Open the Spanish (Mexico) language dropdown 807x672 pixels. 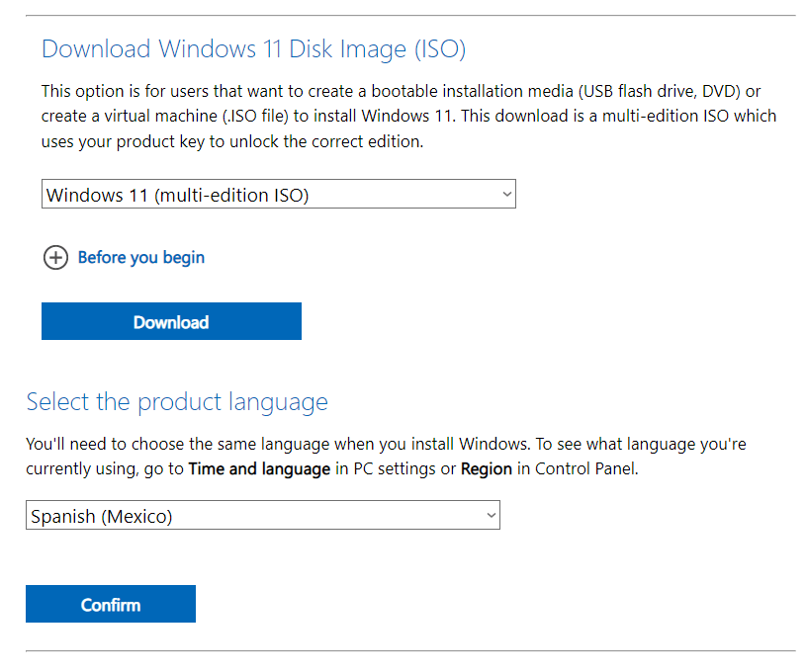(x=263, y=515)
